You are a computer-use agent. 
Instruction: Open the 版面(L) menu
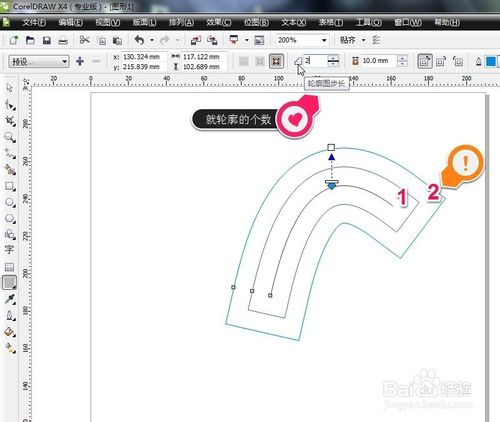144,23
